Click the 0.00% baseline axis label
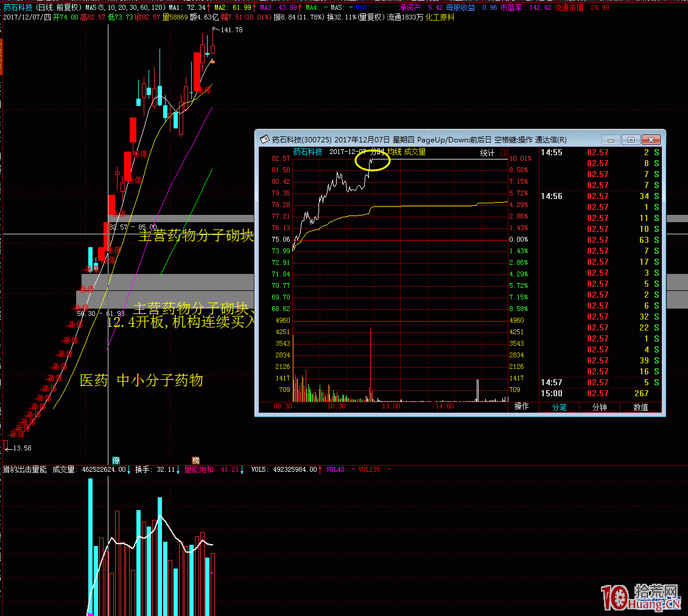This screenshot has width=688, height=616. pyautogui.click(x=519, y=239)
